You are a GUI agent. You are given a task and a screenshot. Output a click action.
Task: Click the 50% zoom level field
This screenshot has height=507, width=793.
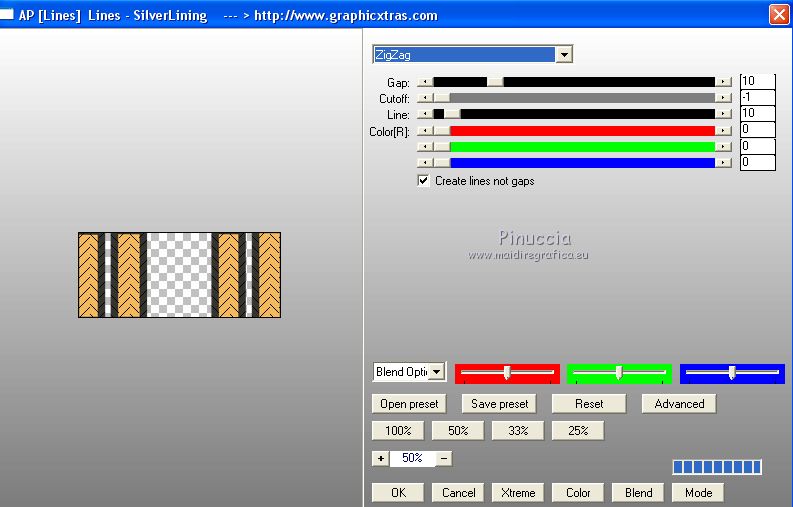(412, 458)
